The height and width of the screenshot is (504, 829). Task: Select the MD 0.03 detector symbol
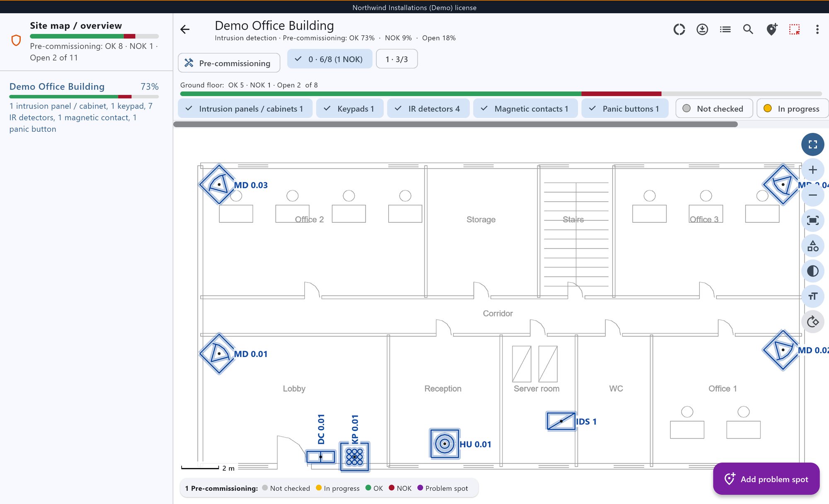(218, 184)
